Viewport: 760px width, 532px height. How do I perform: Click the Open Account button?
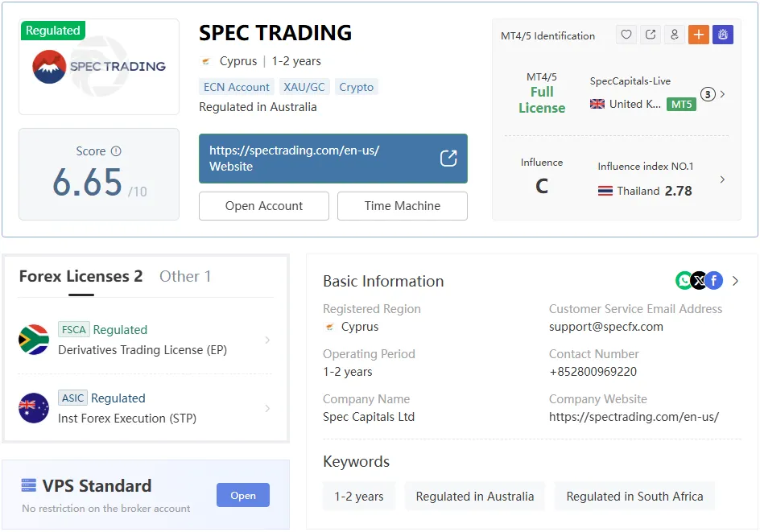(x=264, y=206)
